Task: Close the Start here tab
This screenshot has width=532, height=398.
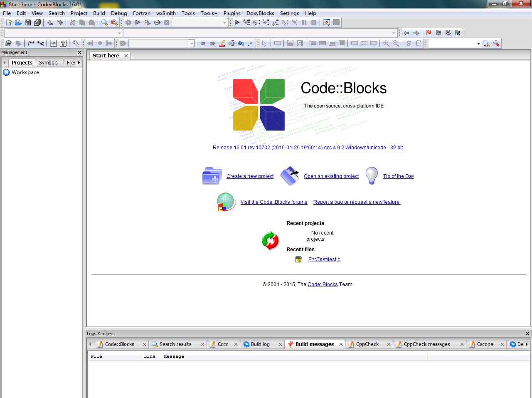Action: tap(126, 56)
